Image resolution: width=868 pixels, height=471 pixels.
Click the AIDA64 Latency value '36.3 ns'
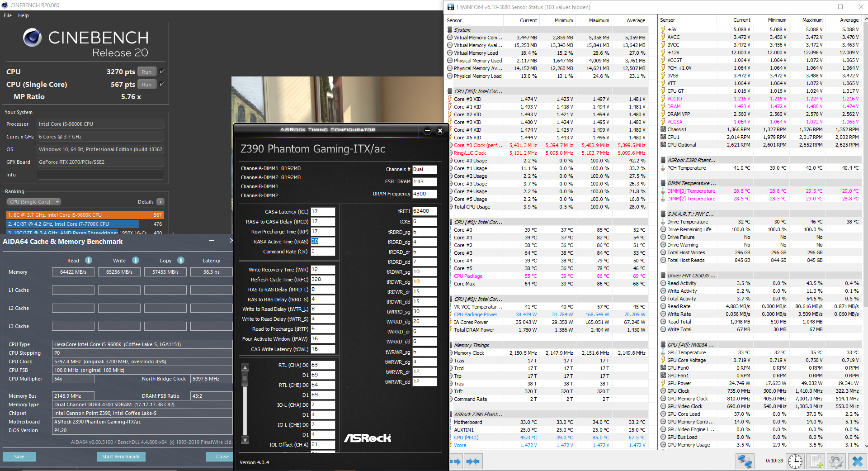tap(212, 272)
